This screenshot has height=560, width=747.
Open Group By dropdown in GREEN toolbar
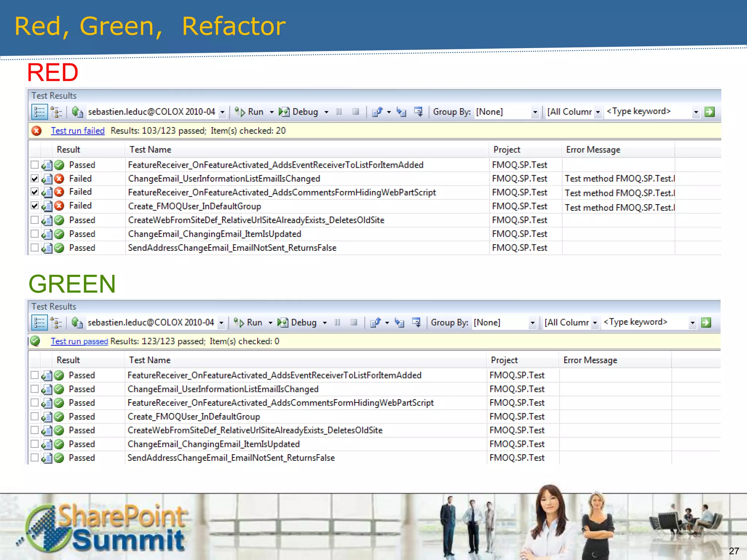pyautogui.click(x=533, y=323)
